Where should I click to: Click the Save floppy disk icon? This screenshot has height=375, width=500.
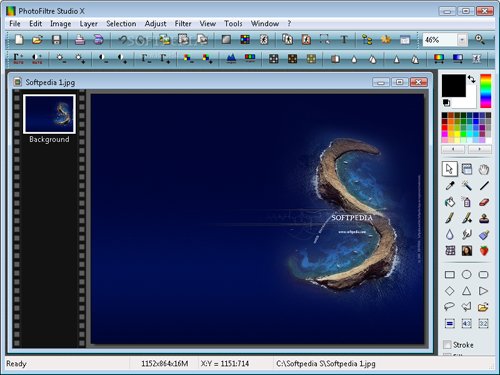coord(56,40)
